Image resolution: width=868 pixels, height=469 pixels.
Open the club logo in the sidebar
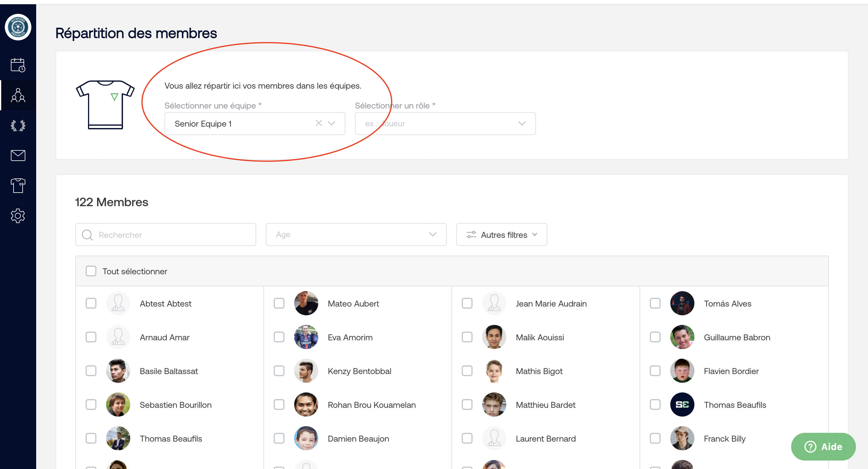pos(18,27)
